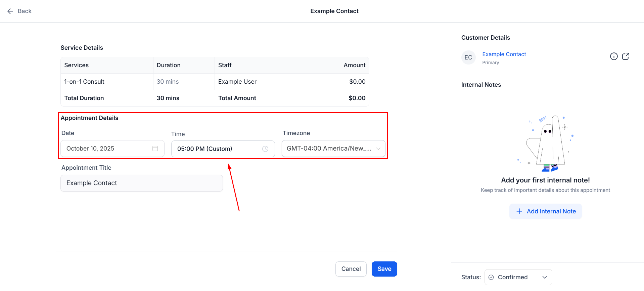Click the 1-on-1 Consult service row
644x291 pixels.
click(x=84, y=82)
